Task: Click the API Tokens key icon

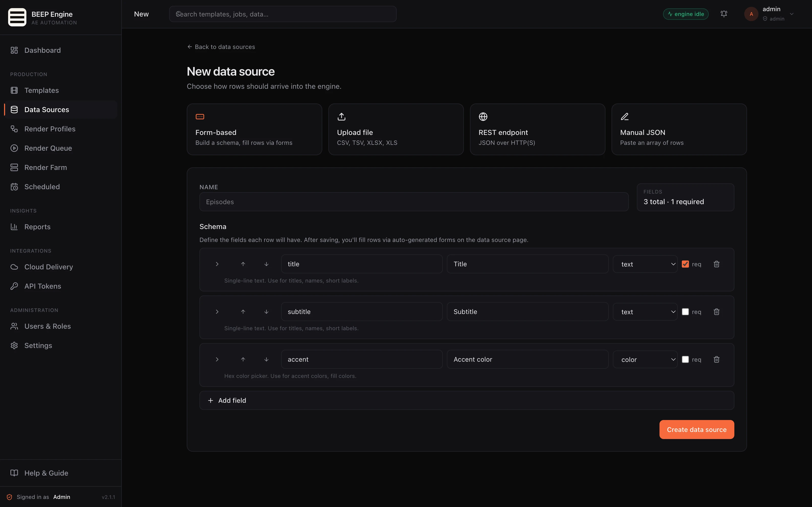Action: coord(14,286)
